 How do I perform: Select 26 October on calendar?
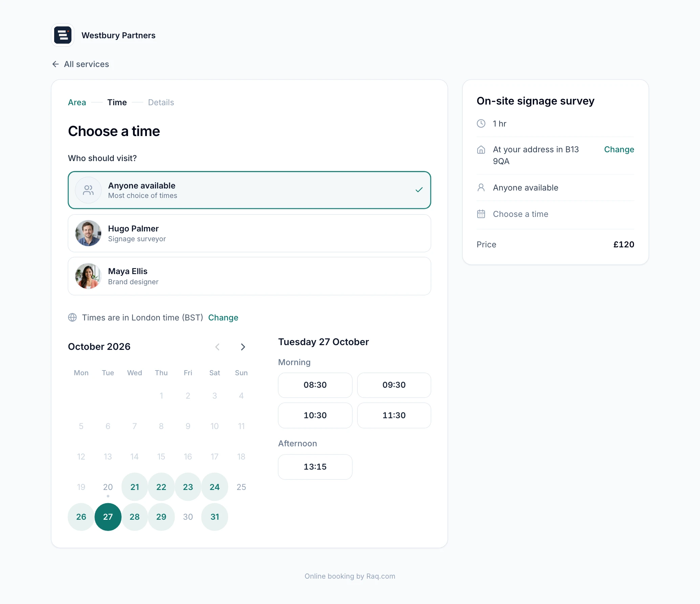(x=81, y=517)
